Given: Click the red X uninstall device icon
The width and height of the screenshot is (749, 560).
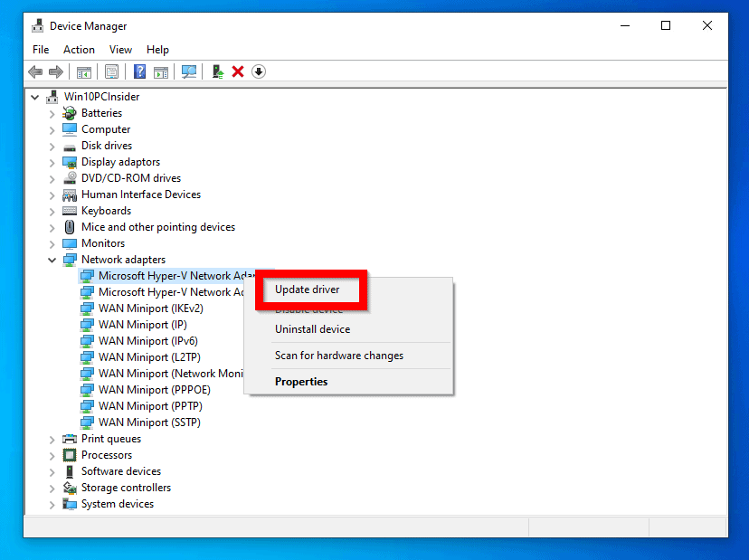Looking at the screenshot, I should click(238, 71).
